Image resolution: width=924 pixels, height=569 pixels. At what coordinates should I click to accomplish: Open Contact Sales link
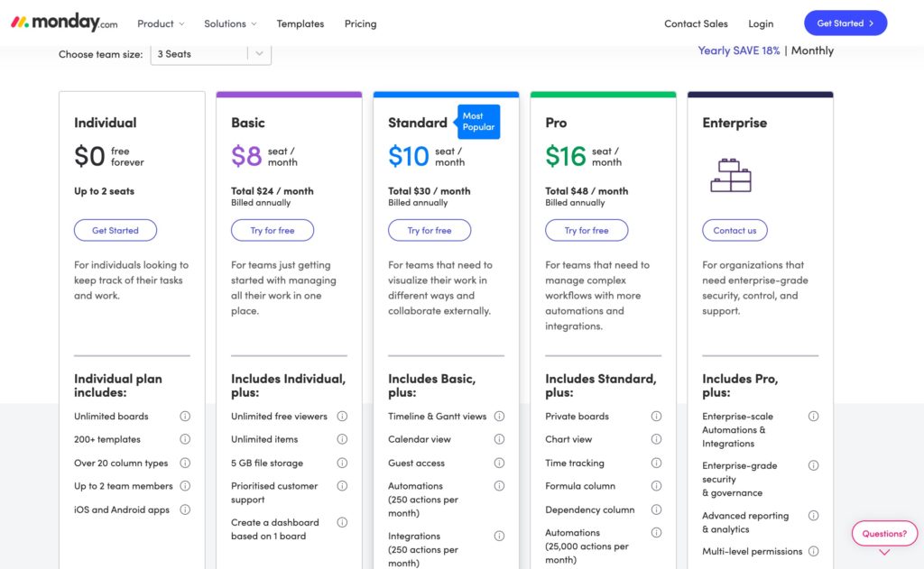point(696,23)
